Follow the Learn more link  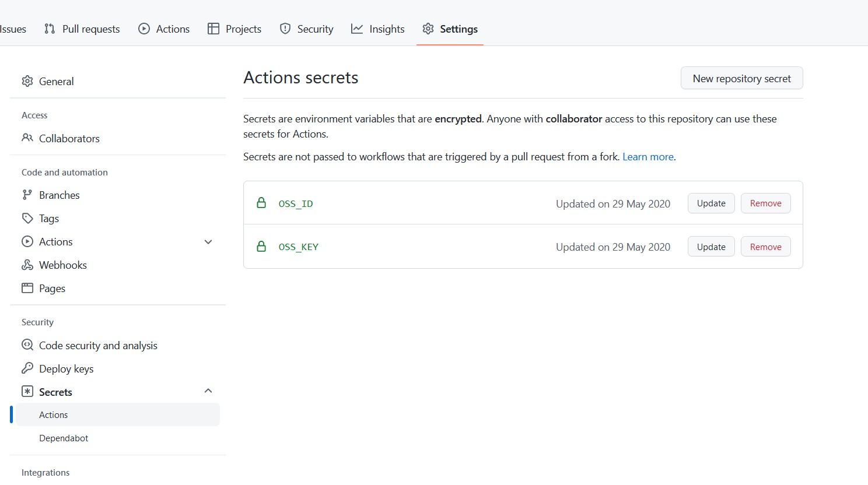(647, 157)
